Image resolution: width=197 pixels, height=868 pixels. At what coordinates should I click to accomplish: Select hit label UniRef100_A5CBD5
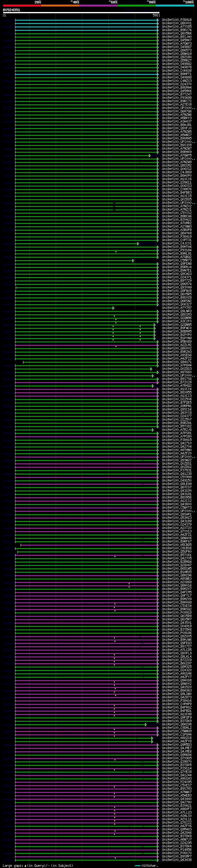[177, 544]
